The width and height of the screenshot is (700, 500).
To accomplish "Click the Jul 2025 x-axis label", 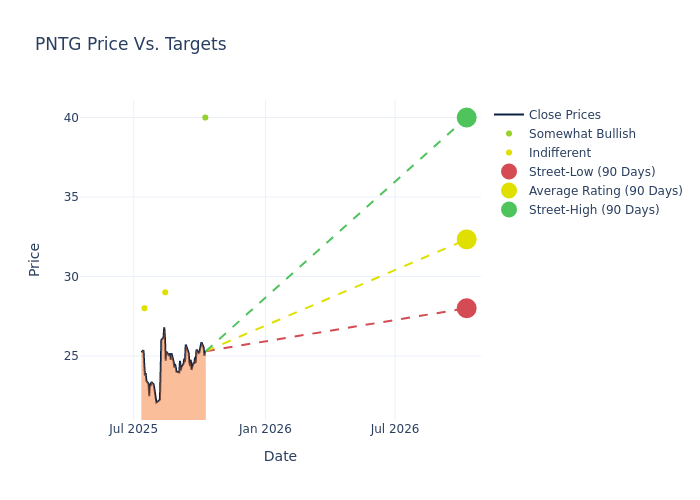I will coord(134,429).
